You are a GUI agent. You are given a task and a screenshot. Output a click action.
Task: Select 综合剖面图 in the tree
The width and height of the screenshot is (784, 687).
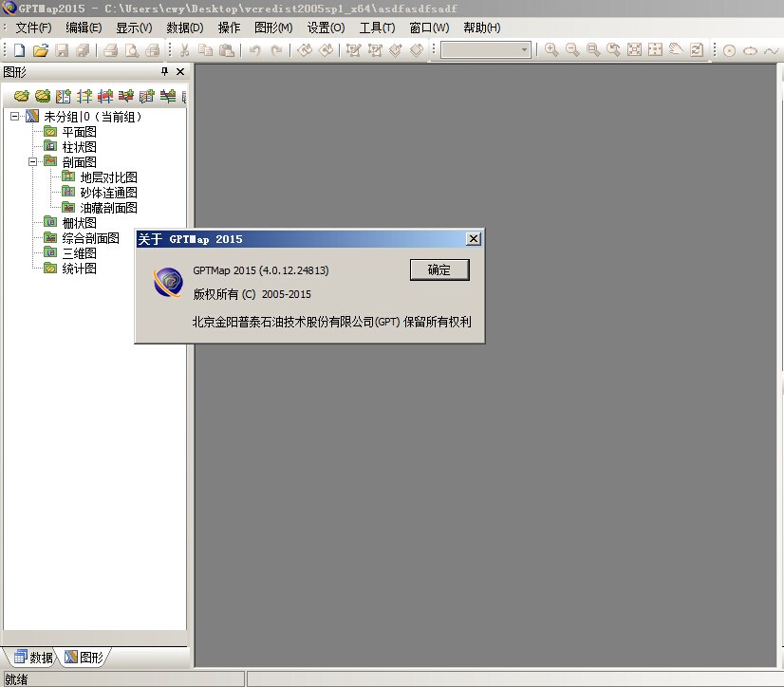pos(90,238)
